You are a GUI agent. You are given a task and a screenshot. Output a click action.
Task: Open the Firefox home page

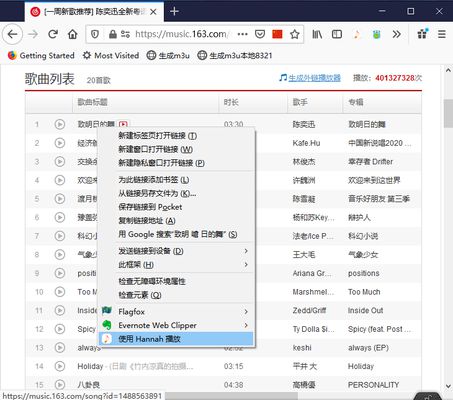pos(73,34)
